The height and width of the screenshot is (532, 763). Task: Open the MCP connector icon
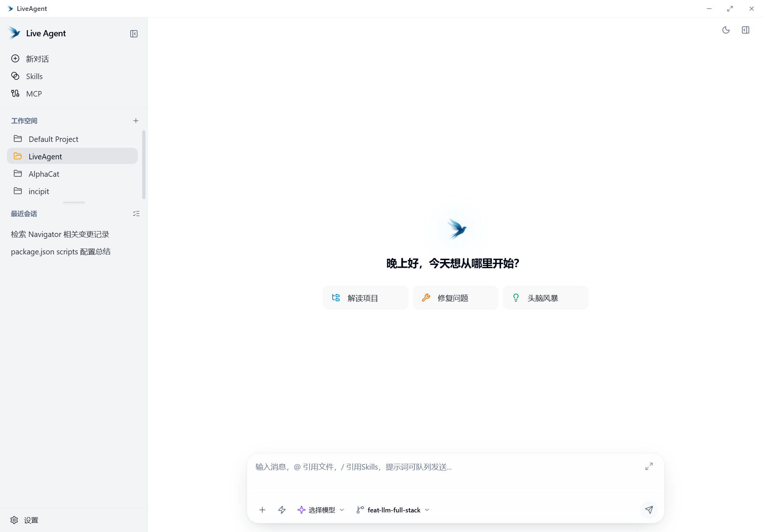point(15,93)
